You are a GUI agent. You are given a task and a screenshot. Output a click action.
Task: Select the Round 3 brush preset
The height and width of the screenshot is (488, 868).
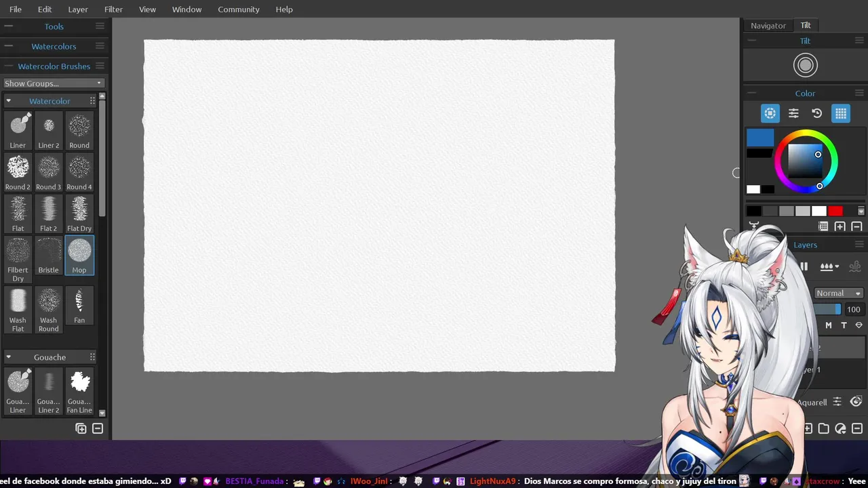coord(48,172)
